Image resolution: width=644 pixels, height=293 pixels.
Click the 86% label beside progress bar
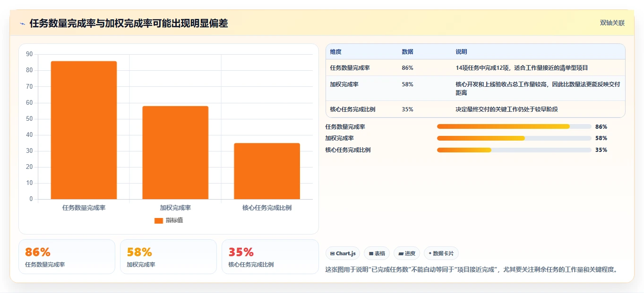tap(601, 127)
